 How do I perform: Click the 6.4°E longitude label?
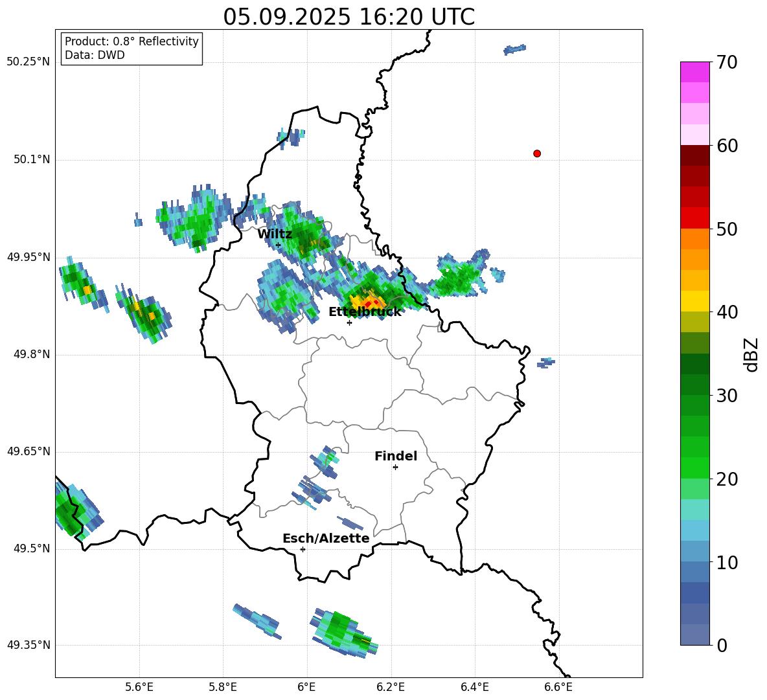coord(474,687)
